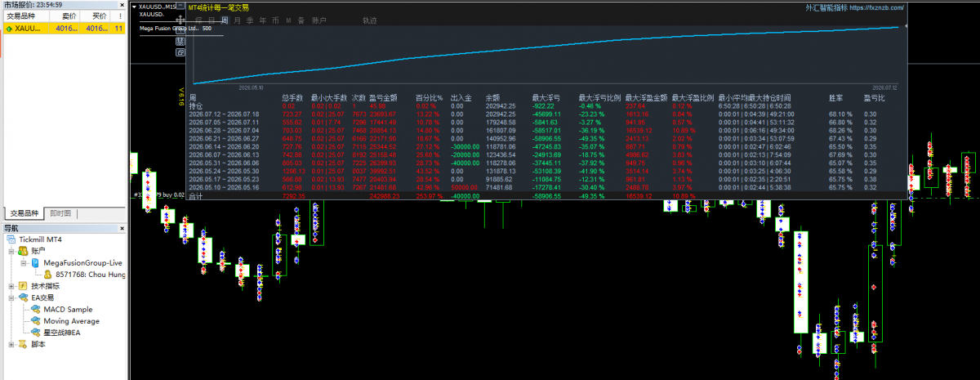The width and height of the screenshot is (980, 380).
Task: Collapse the EA交易 tree node
Action: tap(11, 298)
